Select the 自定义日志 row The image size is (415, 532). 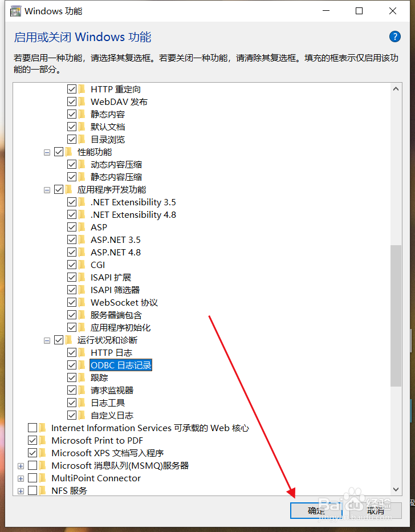point(112,415)
